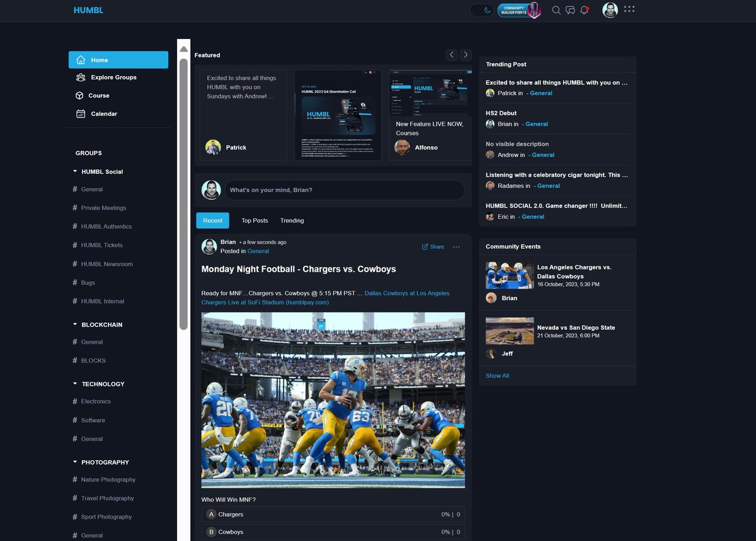Collapse the PHOTOGRAPHY group
Image resolution: width=756 pixels, height=541 pixels.
75,462
